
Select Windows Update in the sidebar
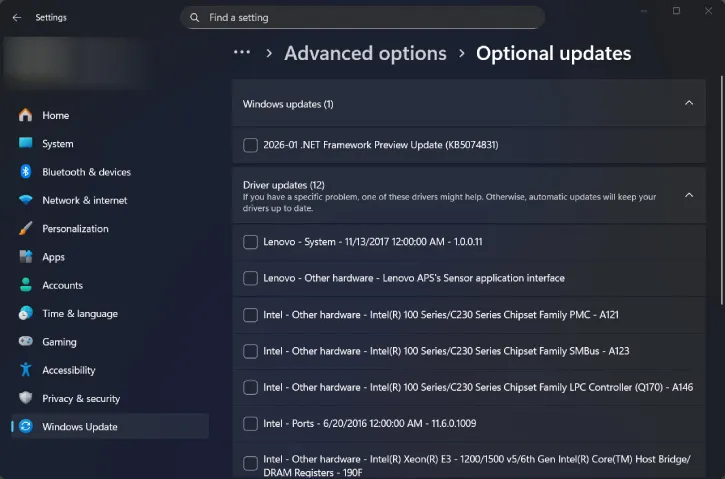tap(110, 426)
